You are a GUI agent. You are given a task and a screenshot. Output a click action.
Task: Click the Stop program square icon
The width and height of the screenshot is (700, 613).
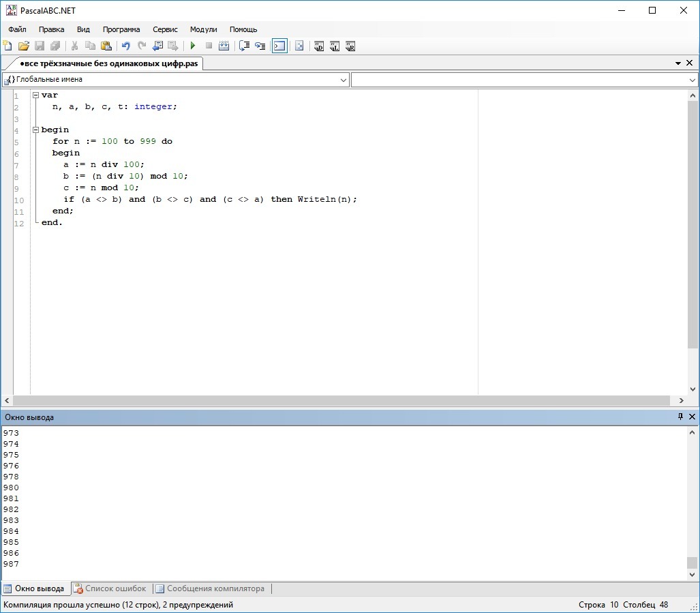coord(209,46)
